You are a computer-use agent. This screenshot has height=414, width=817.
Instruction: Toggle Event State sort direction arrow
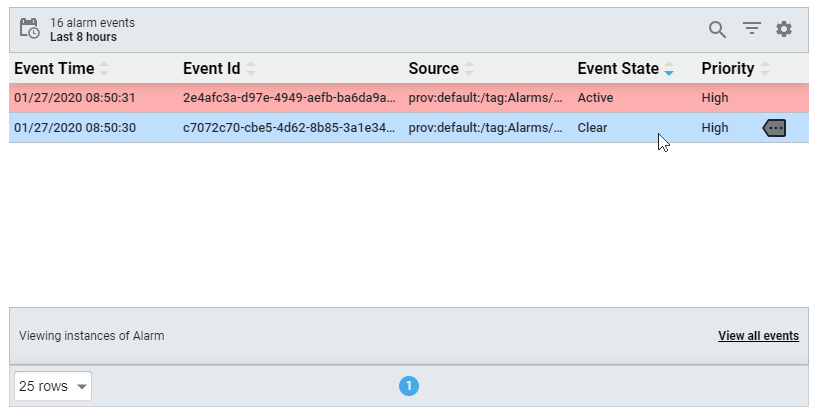pyautogui.click(x=669, y=69)
